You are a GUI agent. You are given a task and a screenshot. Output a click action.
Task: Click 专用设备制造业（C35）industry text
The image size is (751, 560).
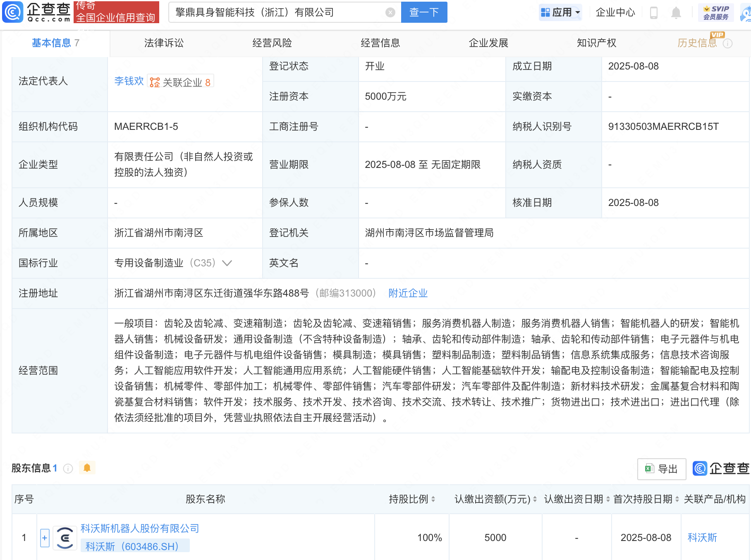tap(165, 263)
